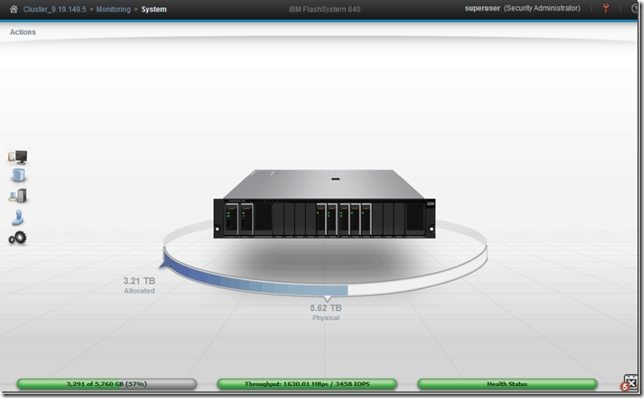This screenshot has height=398, width=644.
Task: Click the IBM FlashSystem 840 title
Action: 324,9
